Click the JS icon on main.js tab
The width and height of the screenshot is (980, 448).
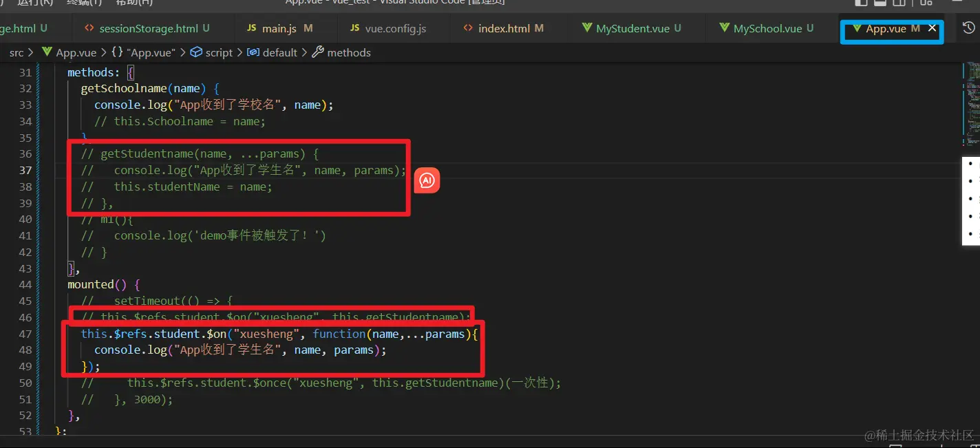pos(251,28)
